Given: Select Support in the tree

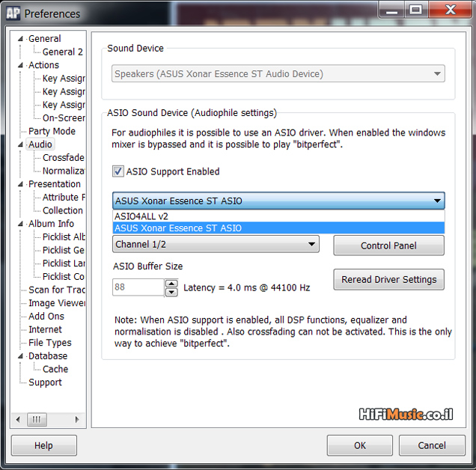Looking at the screenshot, I should point(45,382).
